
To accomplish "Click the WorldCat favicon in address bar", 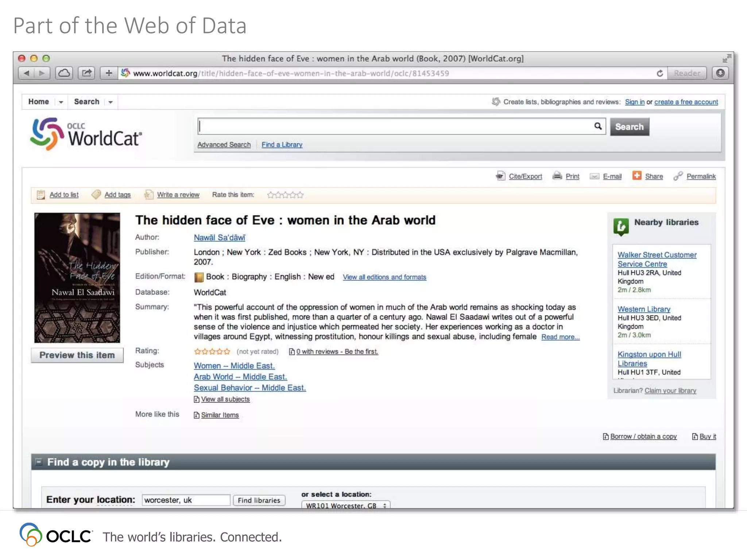I will 125,73.
